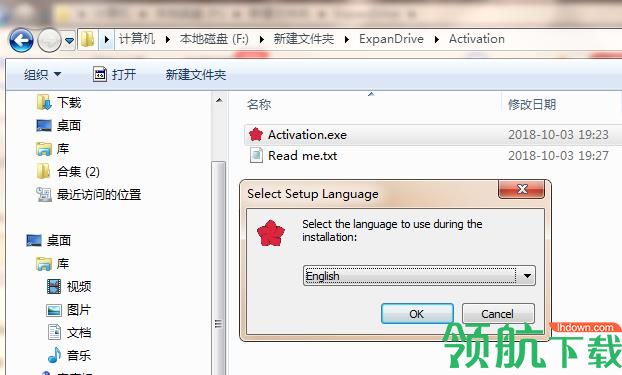The height and width of the screenshot is (375, 622).
Task: Click date 2018-10-03 19:23 of Activation.exe
Action: [x=558, y=135]
